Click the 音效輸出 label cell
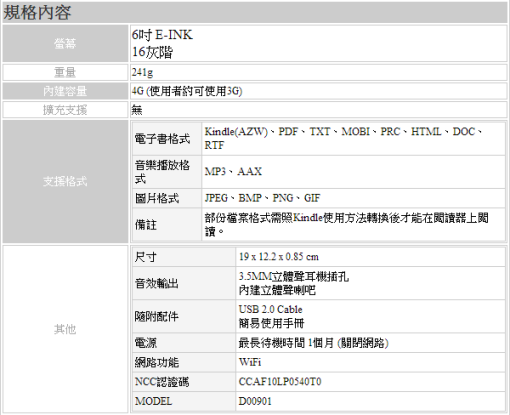The height and width of the screenshot is (415, 510). pos(184,283)
